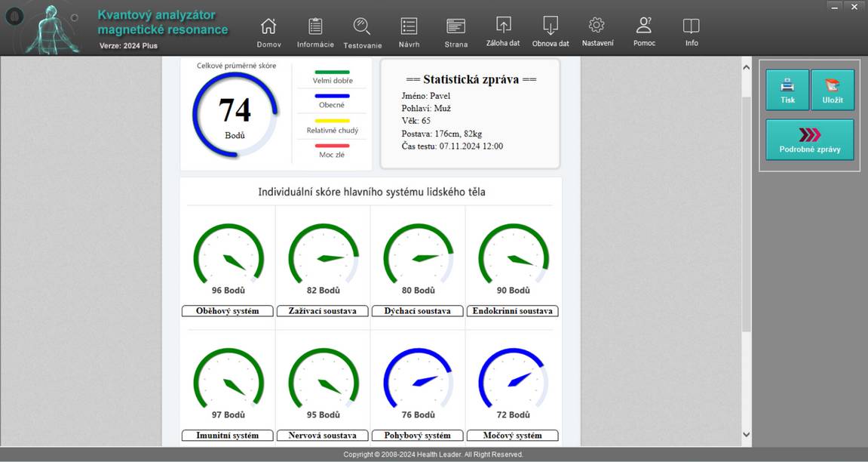This screenshot has width=868, height=462.
Task: Click the red Moc zlé legend
Action: click(332, 151)
